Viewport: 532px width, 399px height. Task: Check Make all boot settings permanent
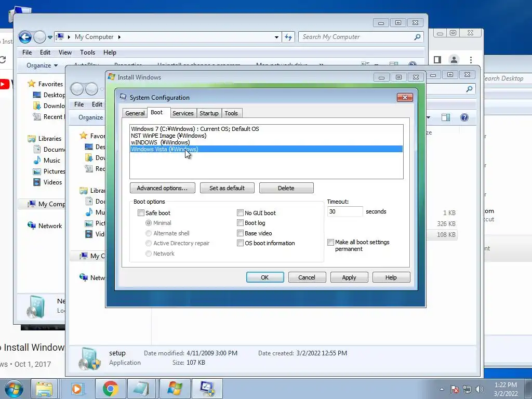click(330, 242)
